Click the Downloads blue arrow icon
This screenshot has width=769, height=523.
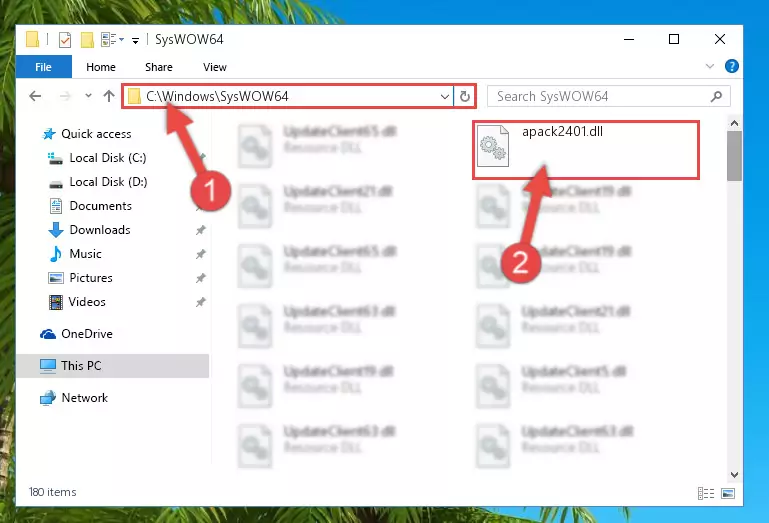55,230
